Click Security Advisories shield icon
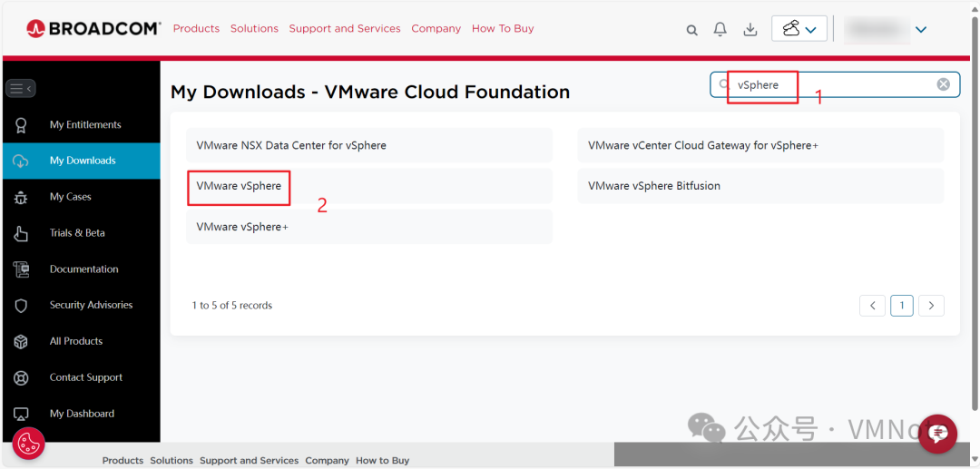Image resolution: width=980 pixels, height=469 pixels. point(21,306)
